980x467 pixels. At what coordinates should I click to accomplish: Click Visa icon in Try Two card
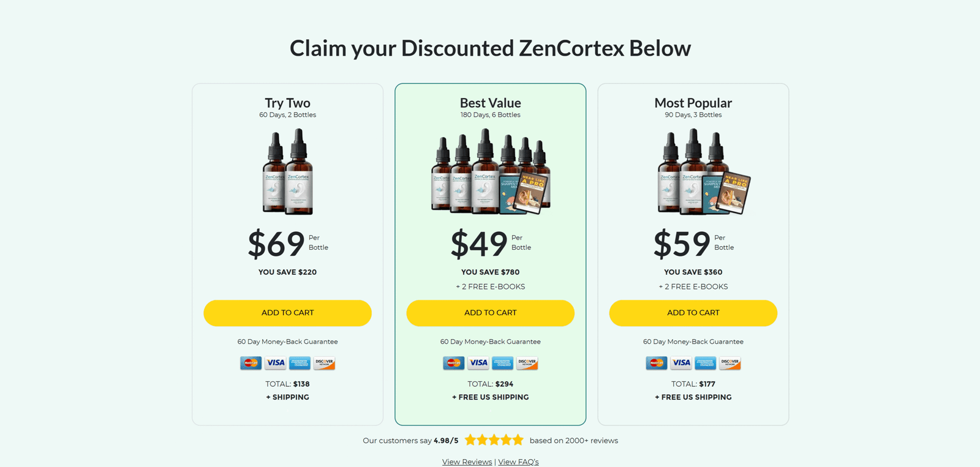(x=276, y=363)
